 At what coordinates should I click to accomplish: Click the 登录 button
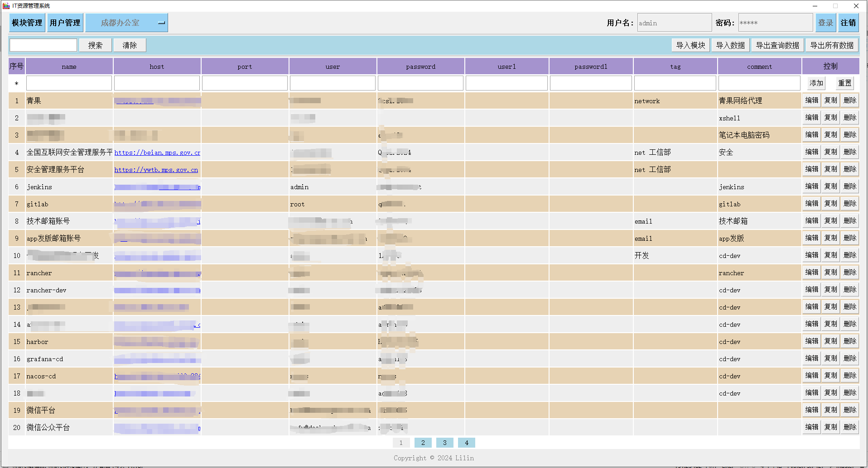pyautogui.click(x=826, y=23)
